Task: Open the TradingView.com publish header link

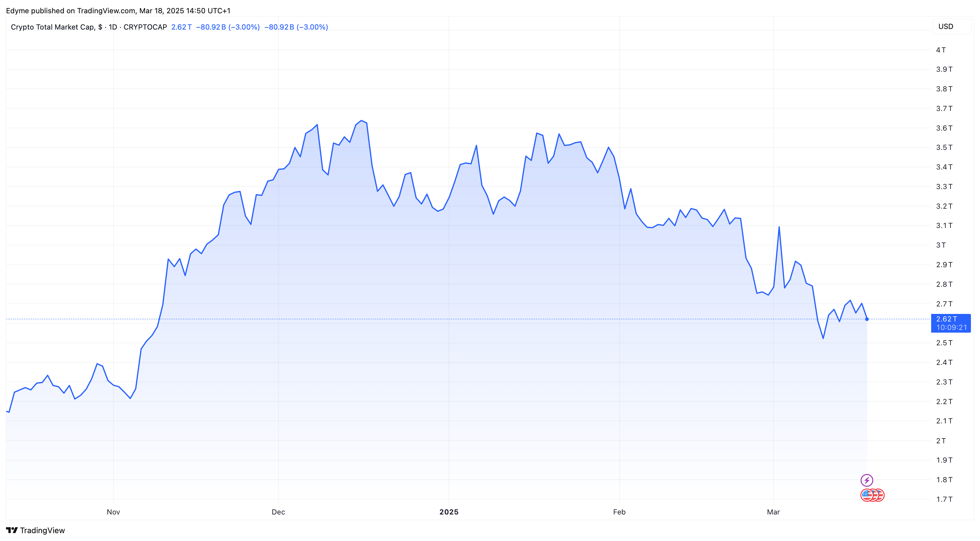Action: (x=106, y=11)
